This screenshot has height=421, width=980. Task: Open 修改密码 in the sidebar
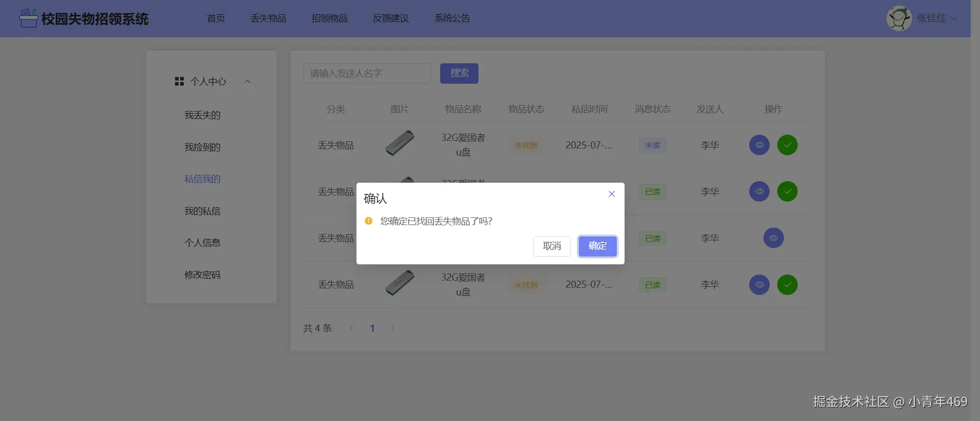tap(202, 275)
